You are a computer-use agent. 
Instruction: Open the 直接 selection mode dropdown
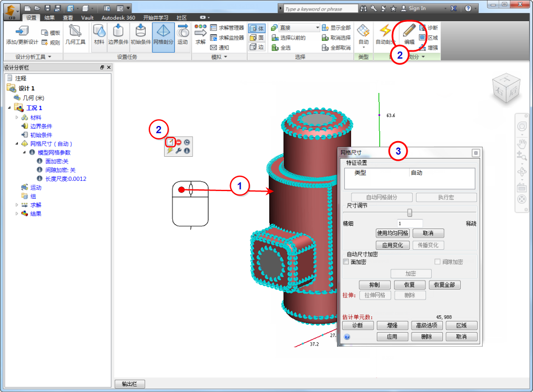pyautogui.click(x=299, y=27)
